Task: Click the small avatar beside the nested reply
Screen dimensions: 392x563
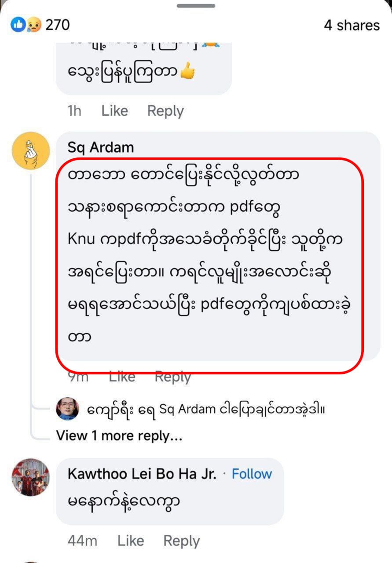Action: pyautogui.click(x=67, y=409)
